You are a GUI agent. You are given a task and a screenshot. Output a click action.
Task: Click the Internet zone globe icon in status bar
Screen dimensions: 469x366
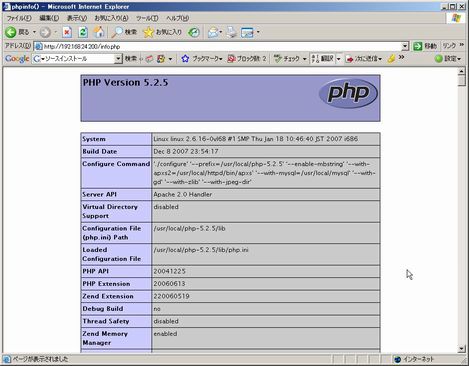click(397, 359)
